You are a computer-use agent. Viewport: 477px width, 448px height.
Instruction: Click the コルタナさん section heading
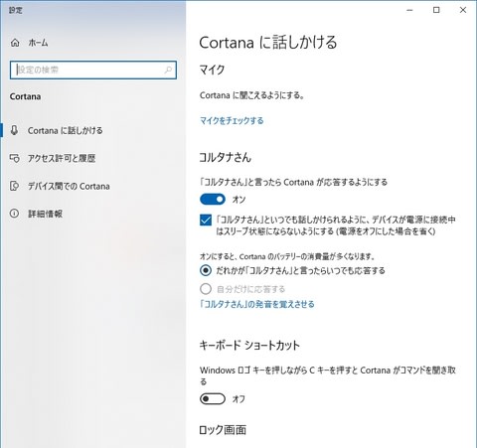coord(226,157)
